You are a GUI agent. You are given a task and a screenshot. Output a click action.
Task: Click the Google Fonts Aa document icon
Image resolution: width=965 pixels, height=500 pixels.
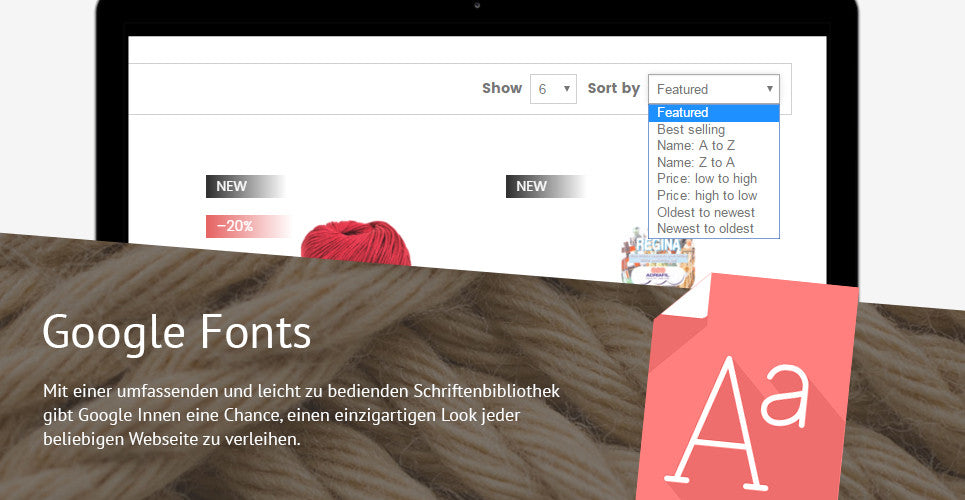click(x=747, y=388)
